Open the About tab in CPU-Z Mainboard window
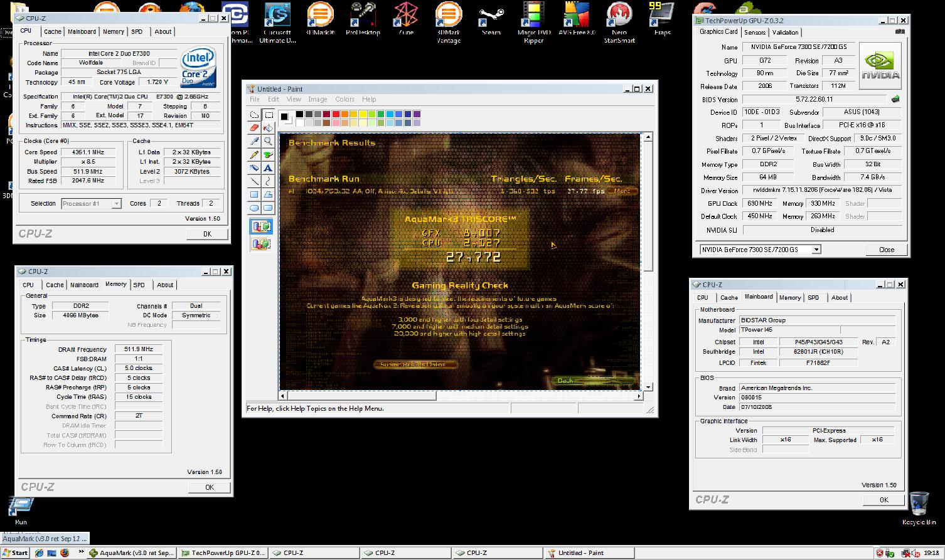The image size is (945, 560). click(840, 298)
